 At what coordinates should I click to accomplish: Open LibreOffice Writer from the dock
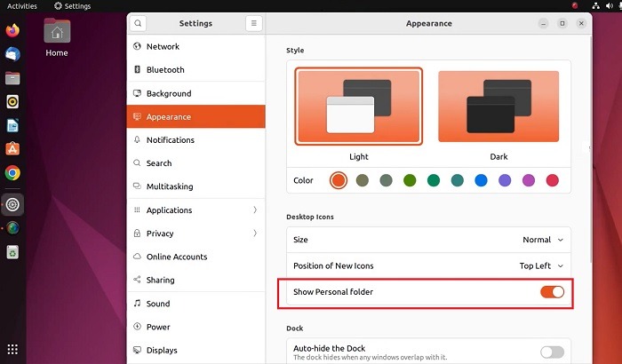[x=12, y=126]
